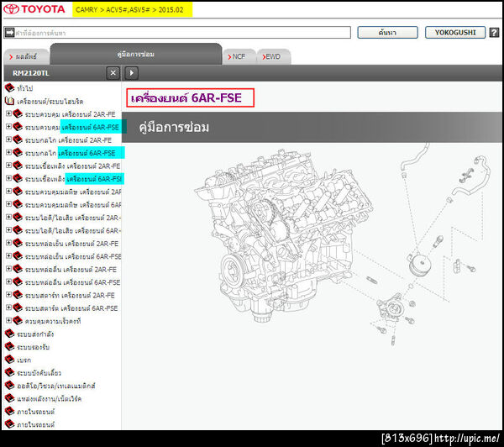Click the book icon for ระบบกลไก เครื่องยนต์ 2AR-FE
This screenshot has width=504, height=447.
coord(18,139)
